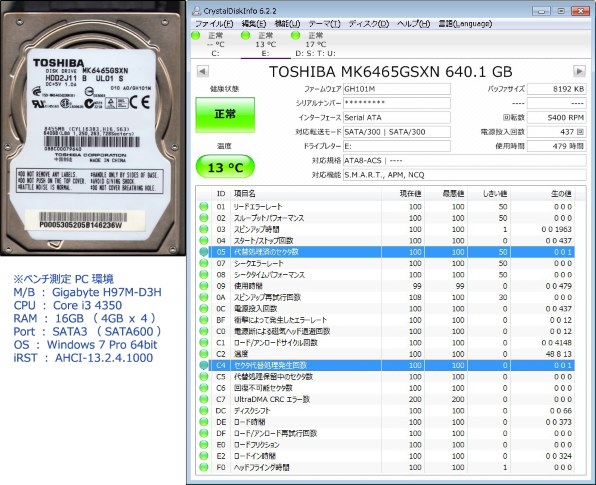Screen dimensions: 596x485
Task: Click the status icon of row 05
Action: 204,252
